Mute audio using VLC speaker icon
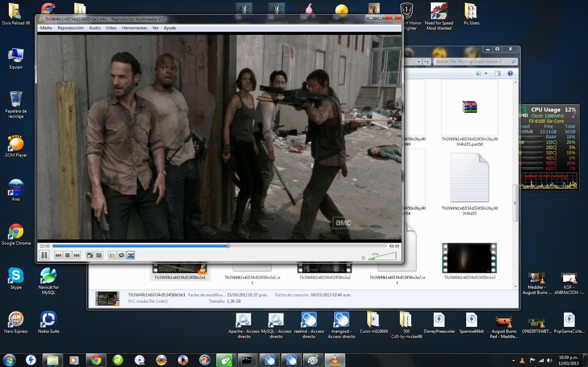This screenshot has width=588, height=367. (363, 258)
